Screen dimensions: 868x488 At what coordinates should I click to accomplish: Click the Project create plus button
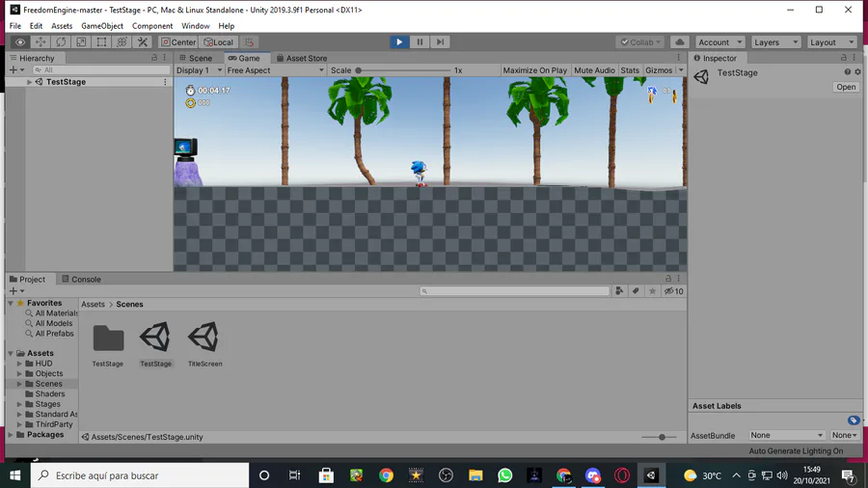point(14,291)
